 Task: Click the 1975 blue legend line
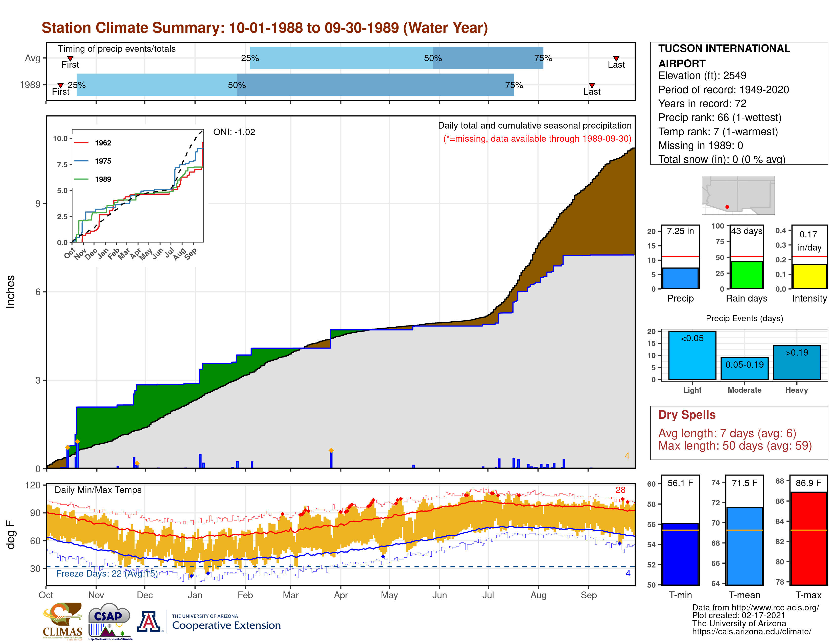click(x=81, y=161)
